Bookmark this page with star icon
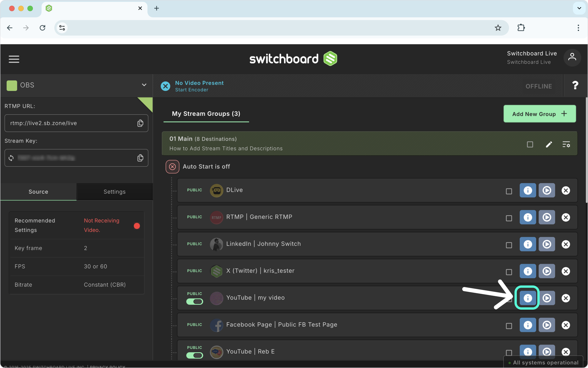This screenshot has width=588, height=368. point(498,28)
